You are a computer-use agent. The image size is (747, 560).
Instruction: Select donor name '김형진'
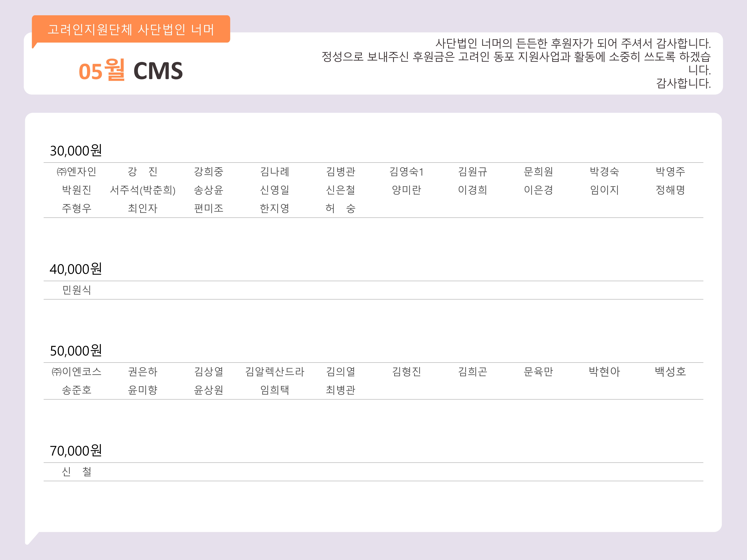point(407,372)
